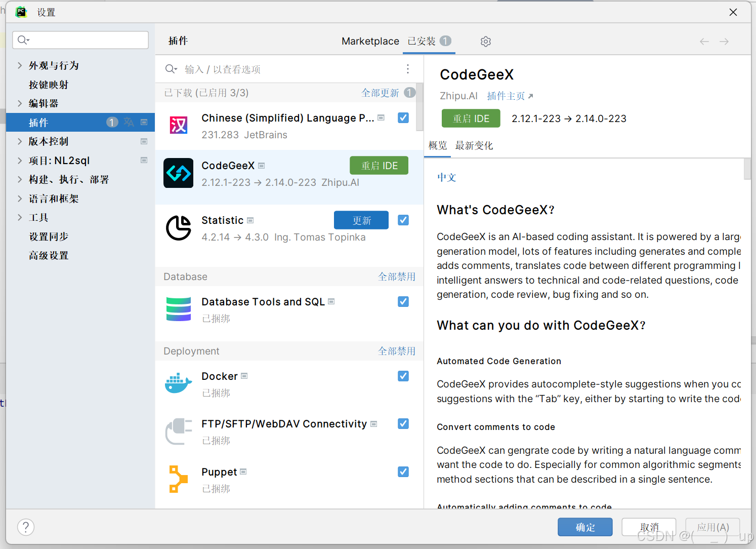Click 全部更新 link
This screenshot has height=549, width=756.
[x=380, y=93]
